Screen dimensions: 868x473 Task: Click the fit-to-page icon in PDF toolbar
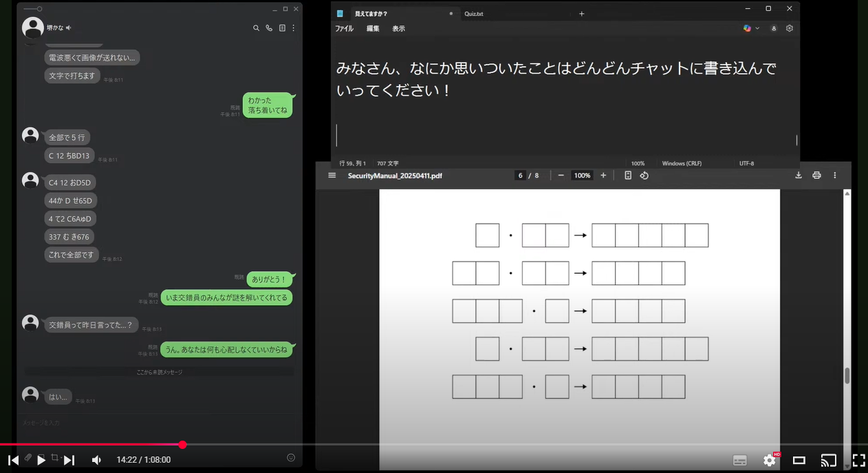click(628, 176)
